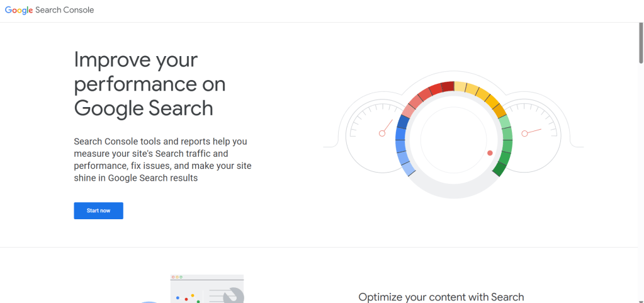This screenshot has width=644, height=303.
Task: Click the light blue segment of the dial
Action: click(x=408, y=168)
